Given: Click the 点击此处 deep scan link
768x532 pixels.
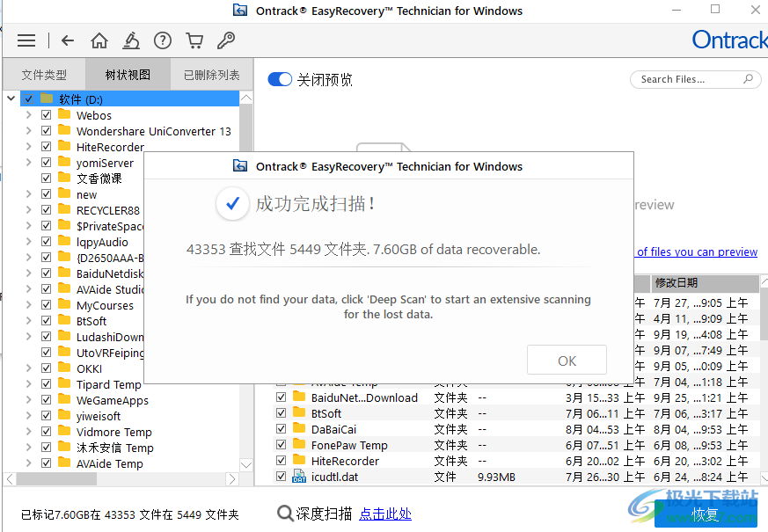Looking at the screenshot, I should [385, 514].
